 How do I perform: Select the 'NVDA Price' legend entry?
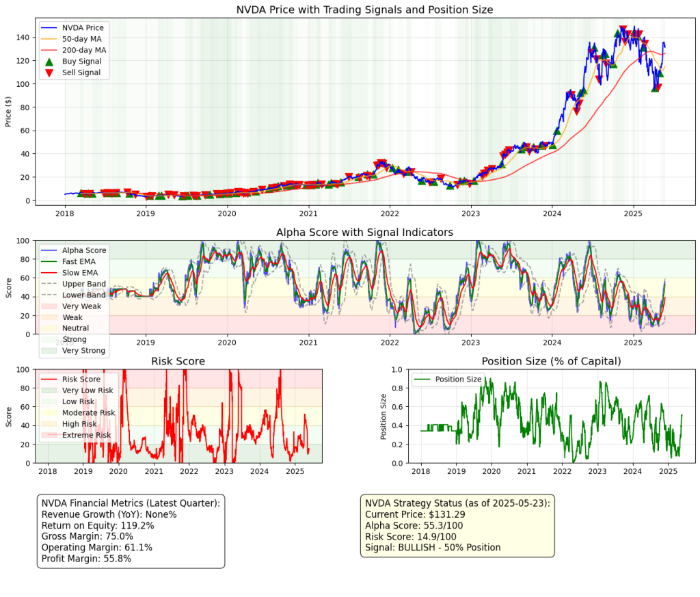click(72, 27)
